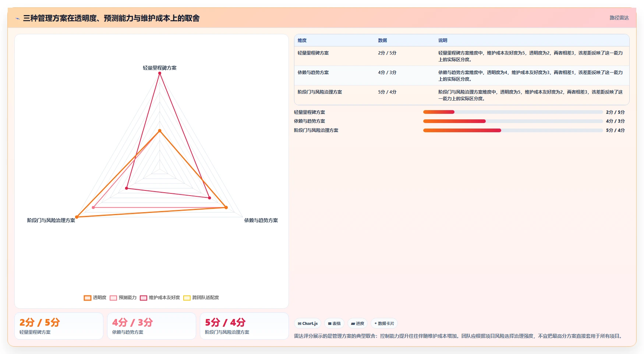Click the 进度 chip

(357, 323)
